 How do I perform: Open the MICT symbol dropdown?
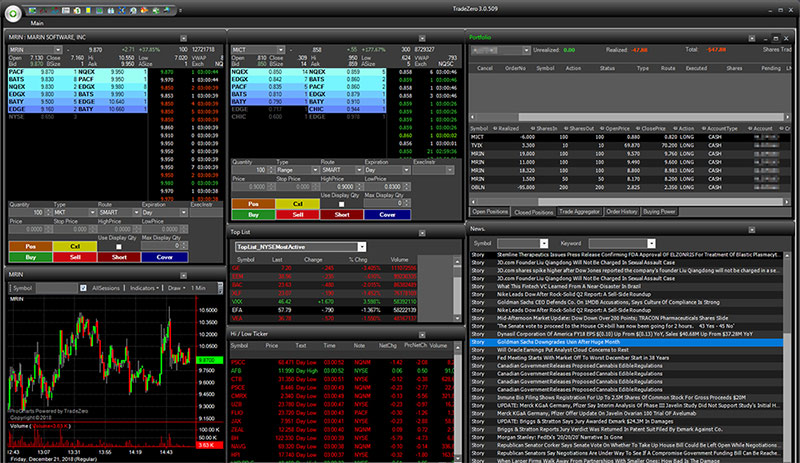[x=281, y=50]
